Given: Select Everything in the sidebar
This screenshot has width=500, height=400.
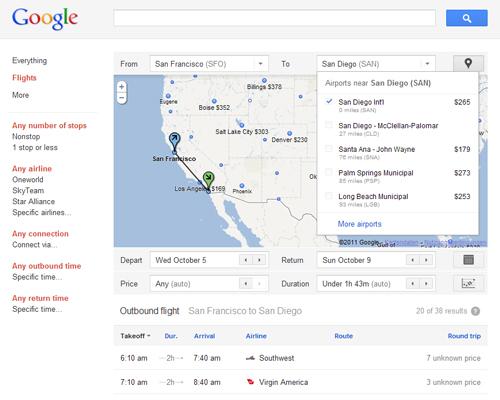Looking at the screenshot, I should [30, 60].
